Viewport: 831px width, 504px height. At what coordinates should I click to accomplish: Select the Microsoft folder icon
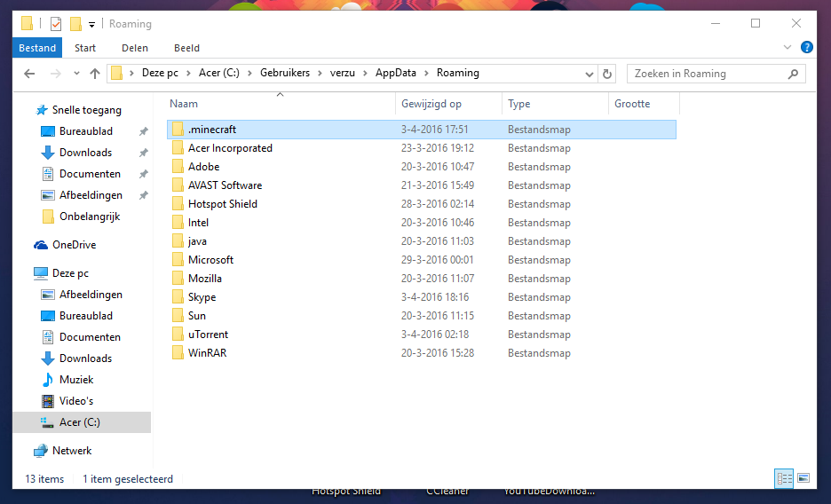pyautogui.click(x=178, y=259)
